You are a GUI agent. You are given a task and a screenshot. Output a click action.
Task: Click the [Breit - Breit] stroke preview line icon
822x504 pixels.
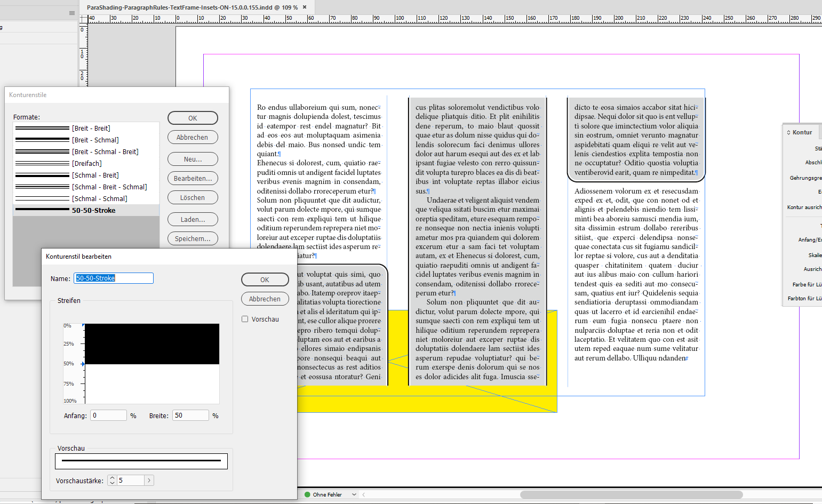tap(43, 128)
